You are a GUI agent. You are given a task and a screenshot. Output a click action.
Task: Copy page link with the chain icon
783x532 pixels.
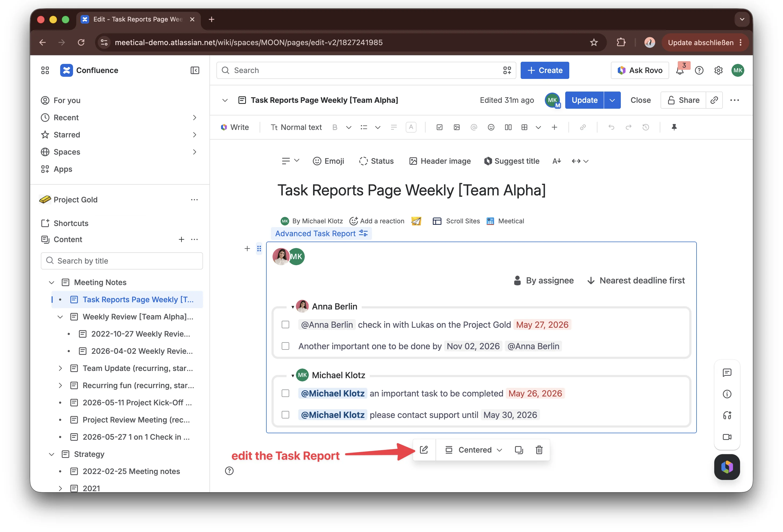click(714, 100)
